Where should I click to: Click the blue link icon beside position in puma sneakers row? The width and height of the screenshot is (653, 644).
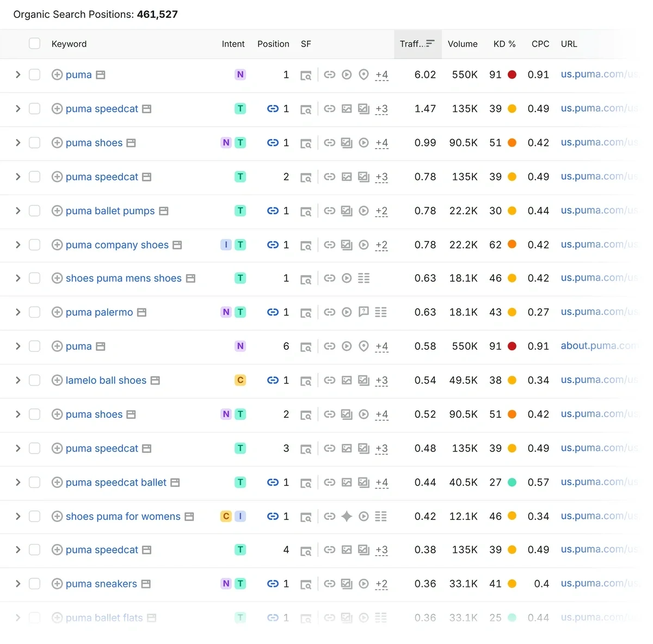click(x=273, y=584)
